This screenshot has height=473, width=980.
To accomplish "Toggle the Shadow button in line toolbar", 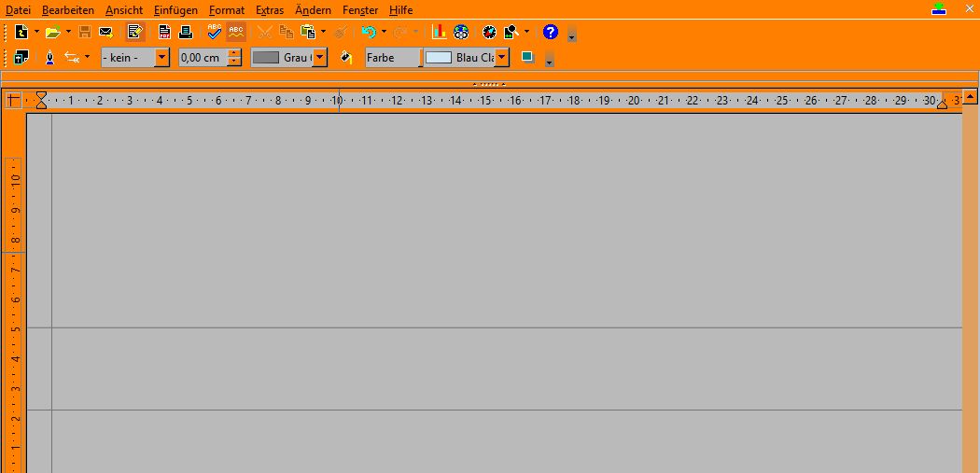I will [x=527, y=57].
